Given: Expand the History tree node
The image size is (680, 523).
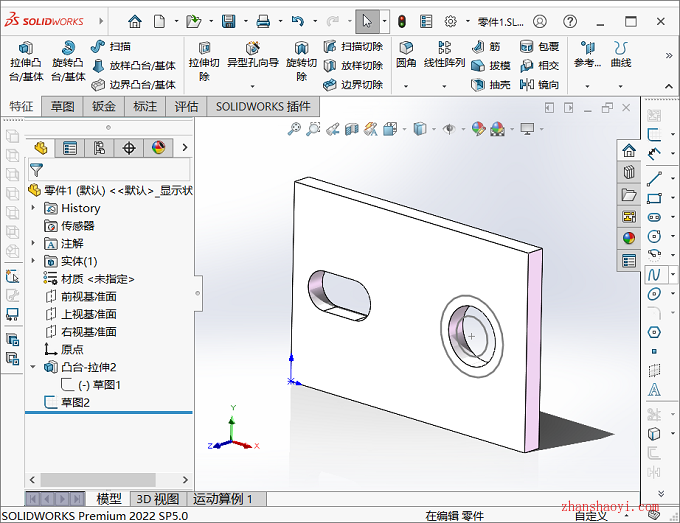Looking at the screenshot, I should click(33, 208).
